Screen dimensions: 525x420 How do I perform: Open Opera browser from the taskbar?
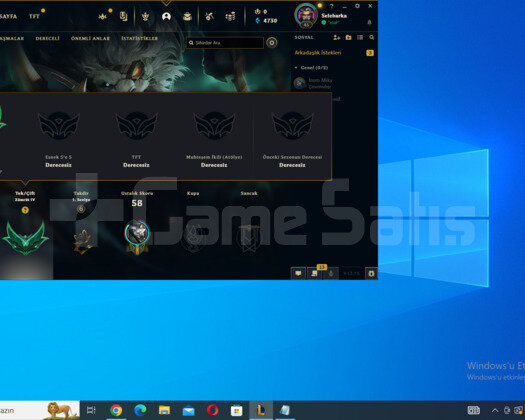[x=213, y=410]
